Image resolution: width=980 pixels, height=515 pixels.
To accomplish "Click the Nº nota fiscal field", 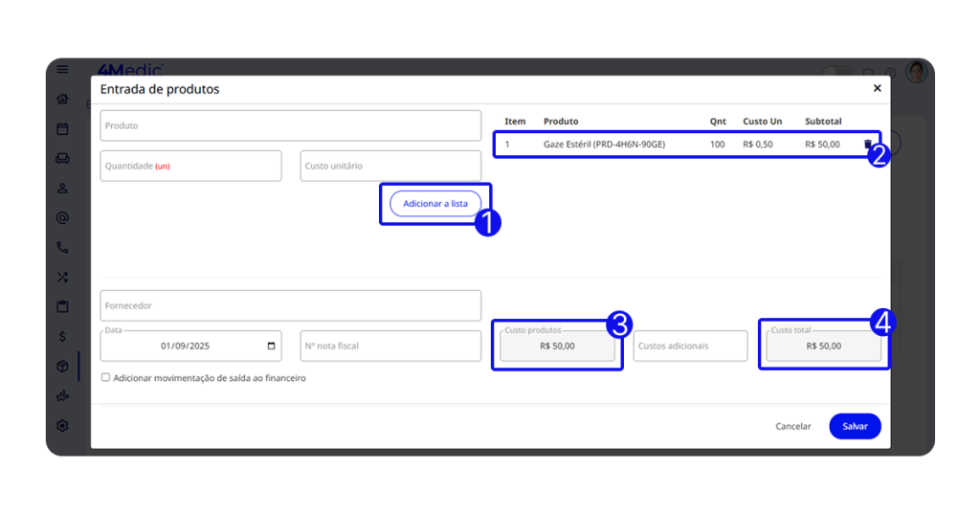I will click(390, 346).
